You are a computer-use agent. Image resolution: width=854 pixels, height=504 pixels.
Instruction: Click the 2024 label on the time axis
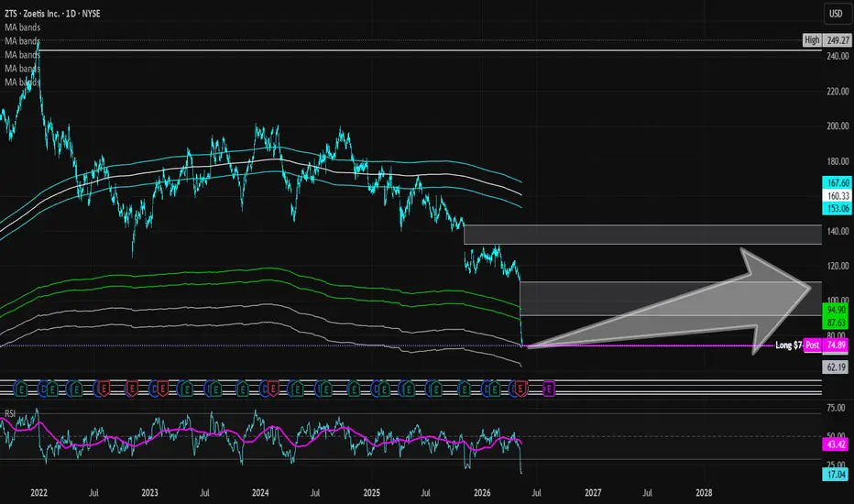click(260, 493)
